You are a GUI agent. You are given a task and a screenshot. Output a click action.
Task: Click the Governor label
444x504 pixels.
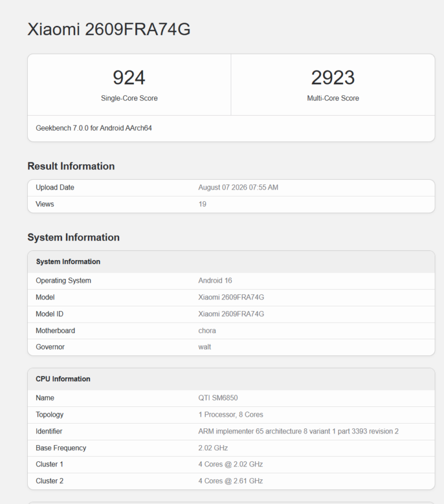pyautogui.click(x=50, y=347)
